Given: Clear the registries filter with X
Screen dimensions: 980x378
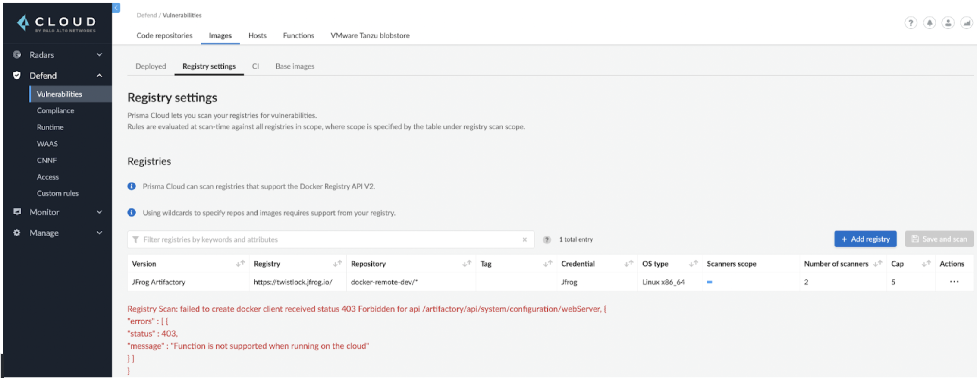Looking at the screenshot, I should click(525, 239).
